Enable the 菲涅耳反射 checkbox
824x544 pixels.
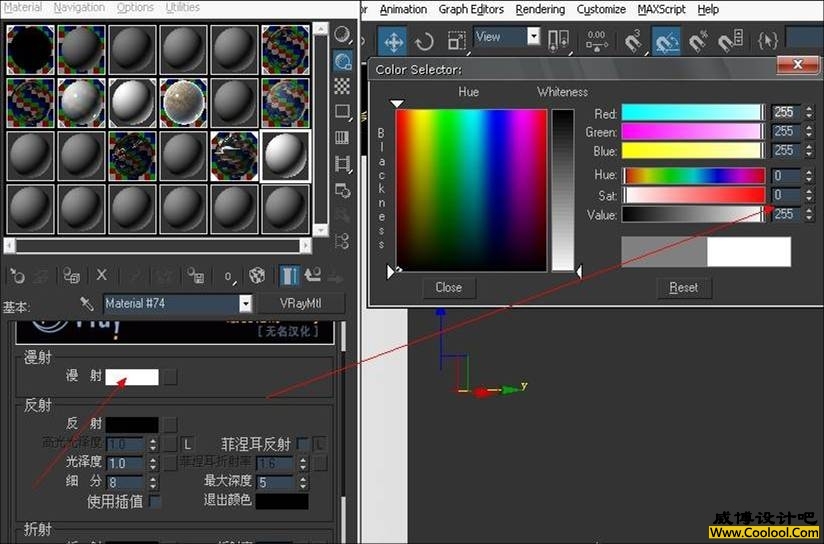point(303,444)
